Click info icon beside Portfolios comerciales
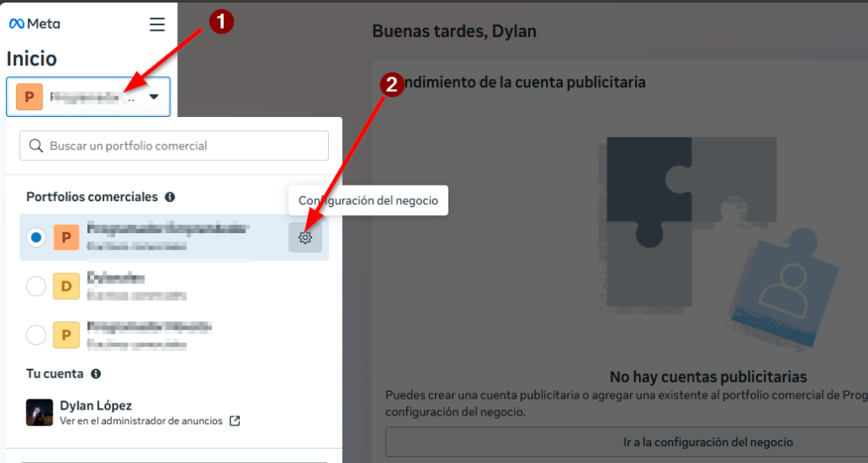The height and width of the screenshot is (463, 868). point(170,197)
